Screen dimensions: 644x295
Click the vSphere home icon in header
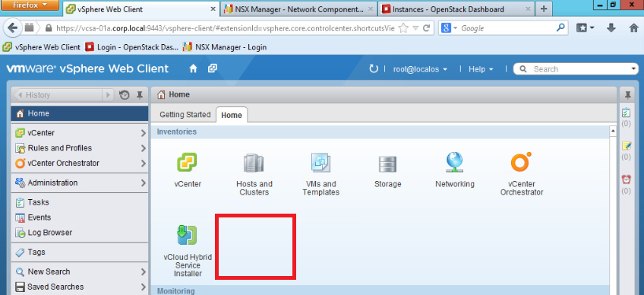pyautogui.click(x=194, y=68)
